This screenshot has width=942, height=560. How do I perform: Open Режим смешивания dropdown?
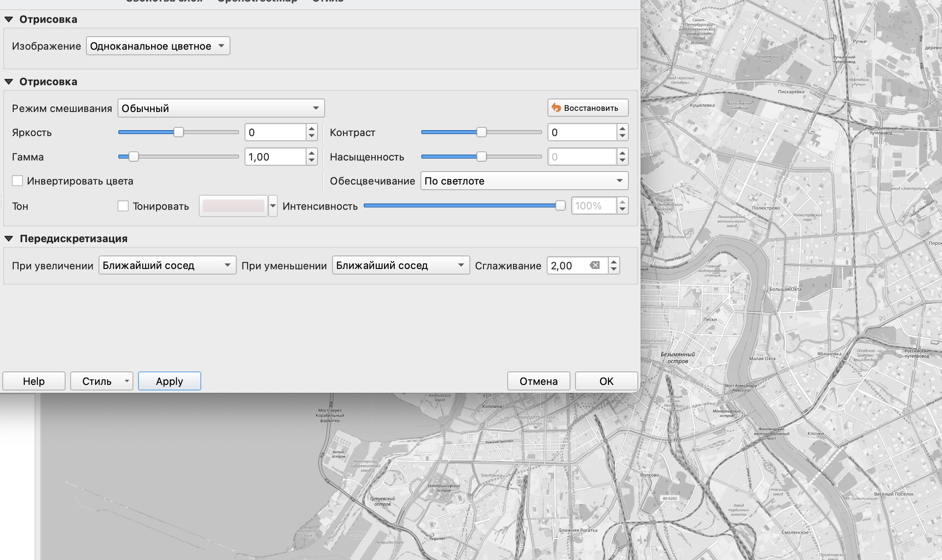(221, 108)
